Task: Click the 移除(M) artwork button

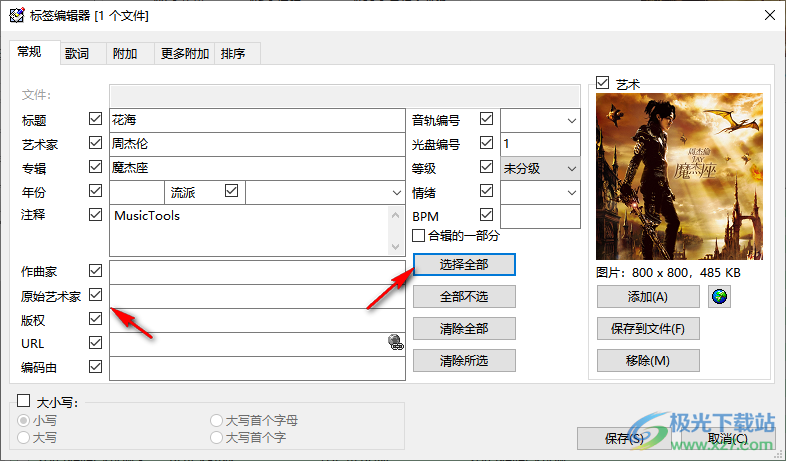Action: click(648, 361)
